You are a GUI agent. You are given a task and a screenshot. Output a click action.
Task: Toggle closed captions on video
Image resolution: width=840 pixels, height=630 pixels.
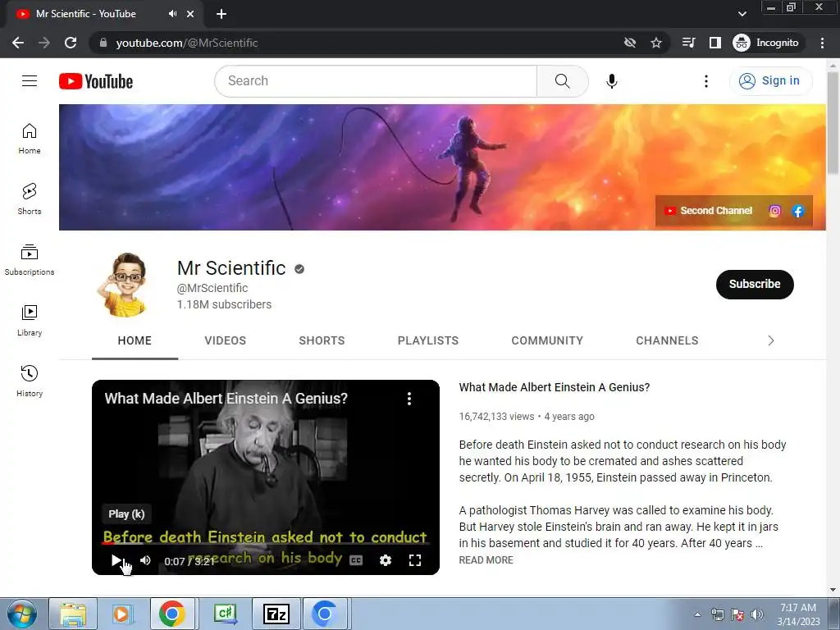coord(356,560)
